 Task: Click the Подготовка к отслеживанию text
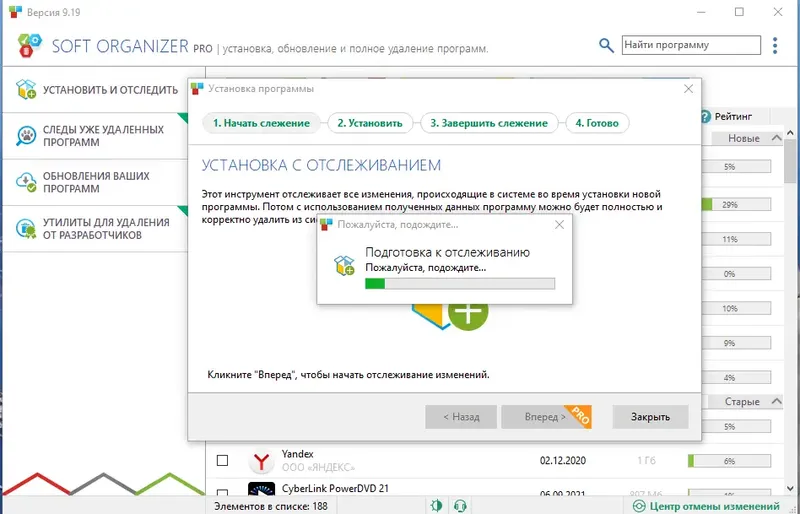[x=447, y=252]
